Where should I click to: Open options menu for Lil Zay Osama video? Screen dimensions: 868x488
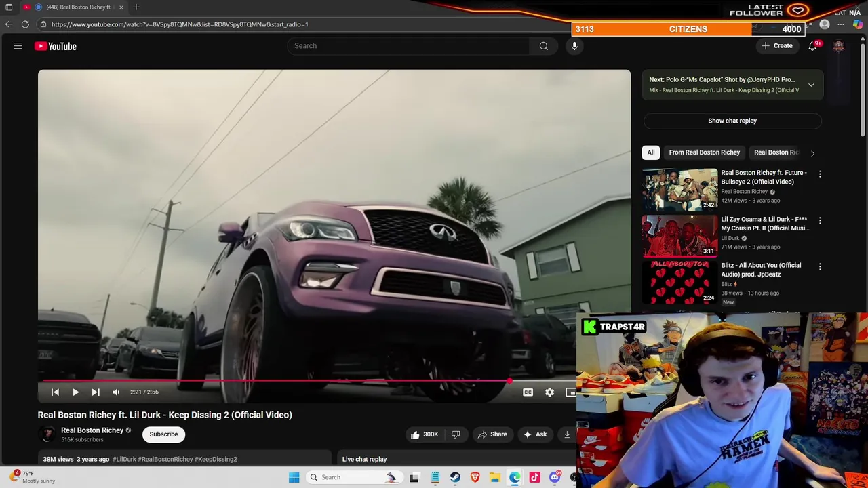tap(820, 221)
